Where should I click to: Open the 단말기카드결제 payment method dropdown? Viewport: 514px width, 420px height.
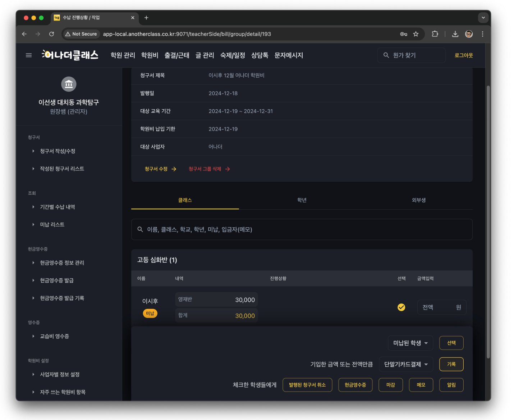pyautogui.click(x=406, y=364)
